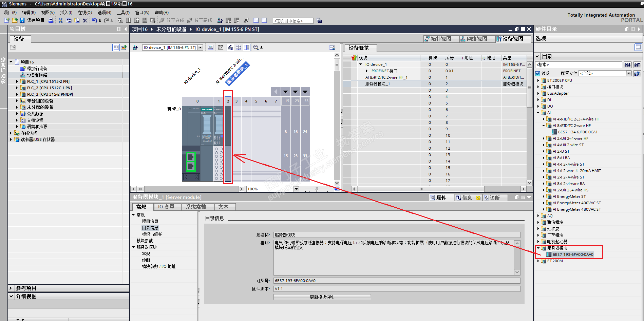Click the accessible devices icon in the toolbar
This screenshot has height=321, width=644.
pyautogui.click(x=220, y=20)
